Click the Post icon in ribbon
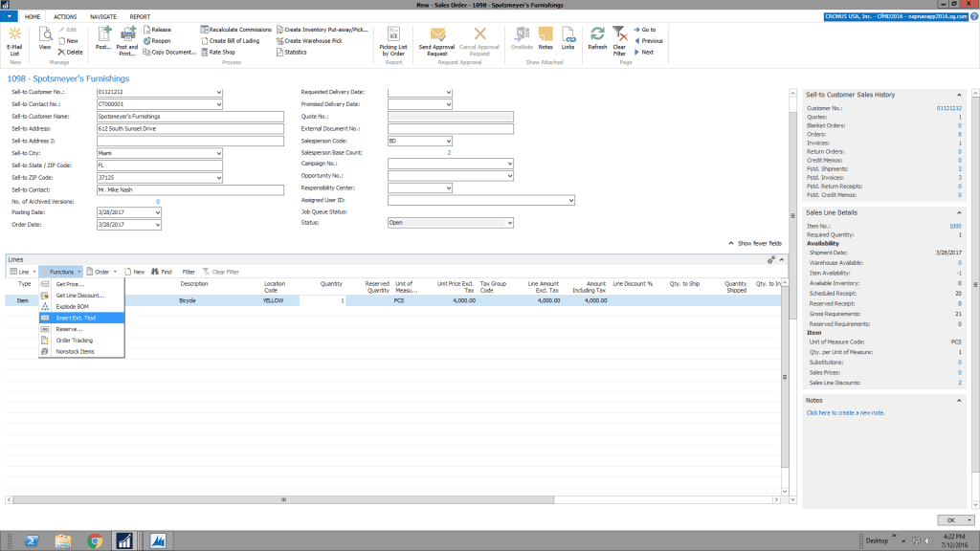Image resolution: width=980 pixels, height=551 pixels. pos(103,36)
